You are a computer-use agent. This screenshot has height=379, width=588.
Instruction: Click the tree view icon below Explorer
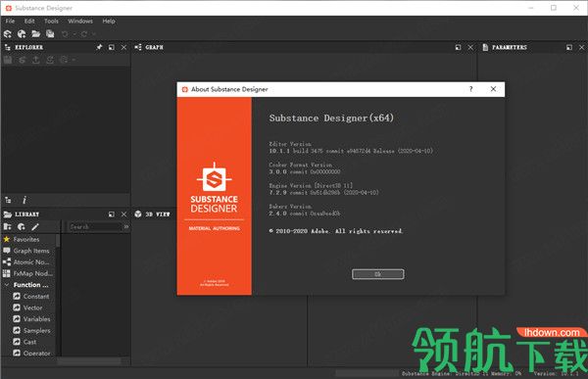coord(8,200)
